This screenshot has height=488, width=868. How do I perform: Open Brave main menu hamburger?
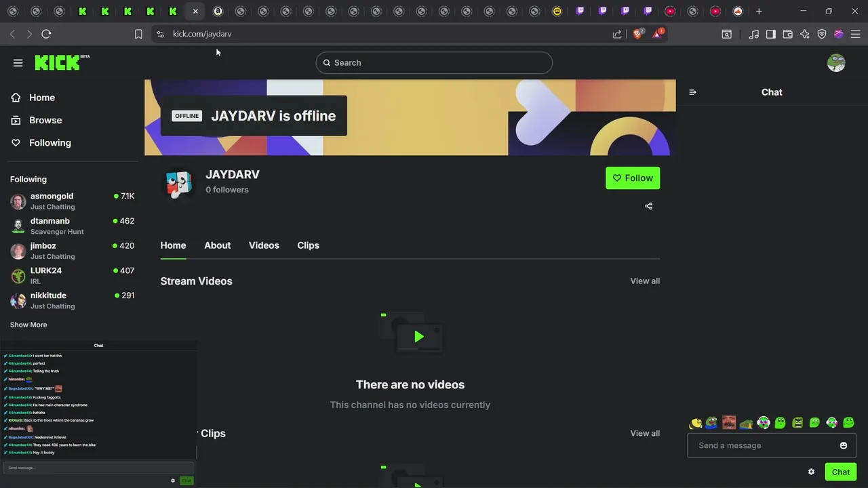point(855,34)
